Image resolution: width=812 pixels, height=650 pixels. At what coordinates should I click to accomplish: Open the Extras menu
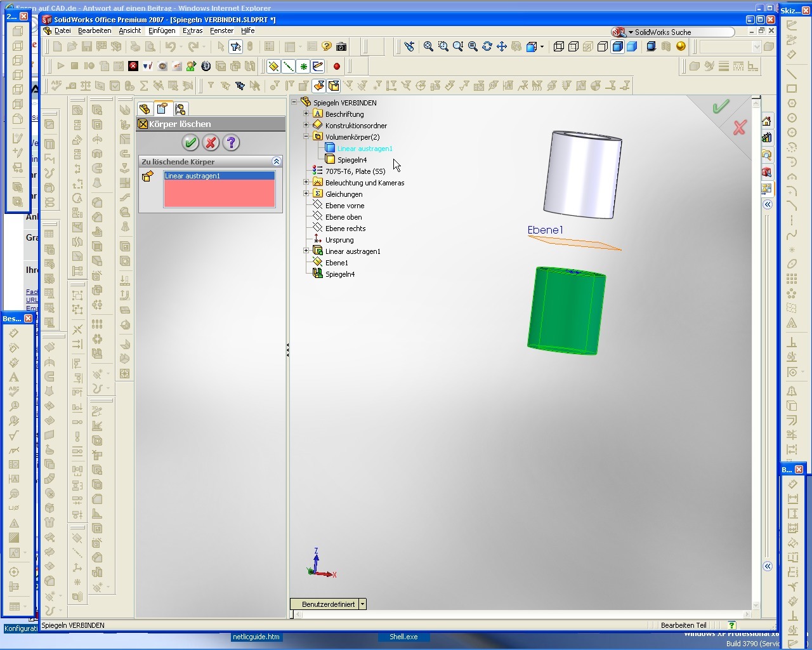(192, 30)
